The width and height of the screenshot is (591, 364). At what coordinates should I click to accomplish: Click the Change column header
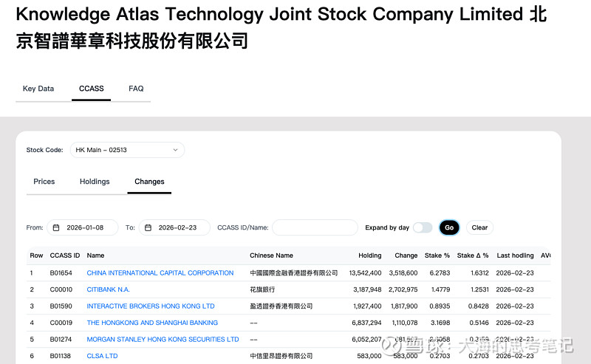(406, 255)
